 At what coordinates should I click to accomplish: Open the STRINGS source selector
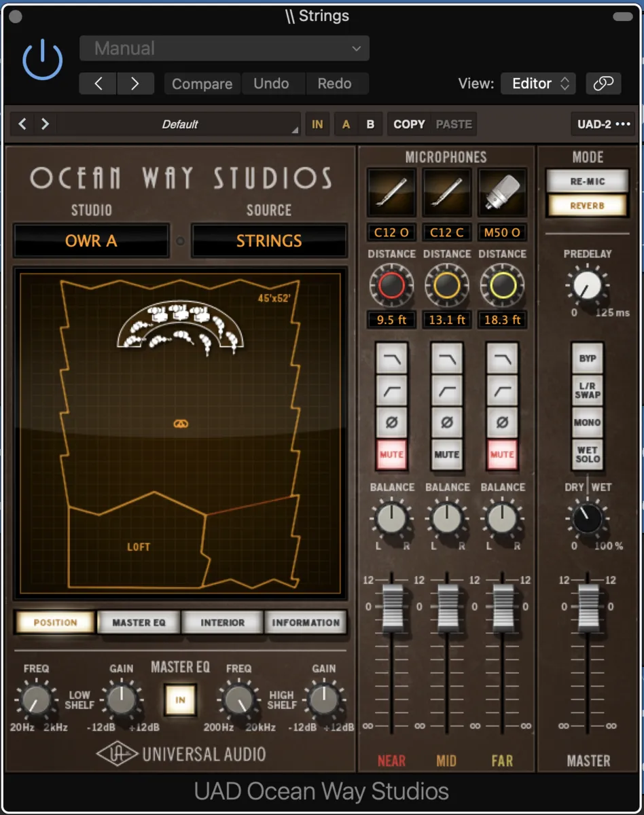click(x=269, y=240)
